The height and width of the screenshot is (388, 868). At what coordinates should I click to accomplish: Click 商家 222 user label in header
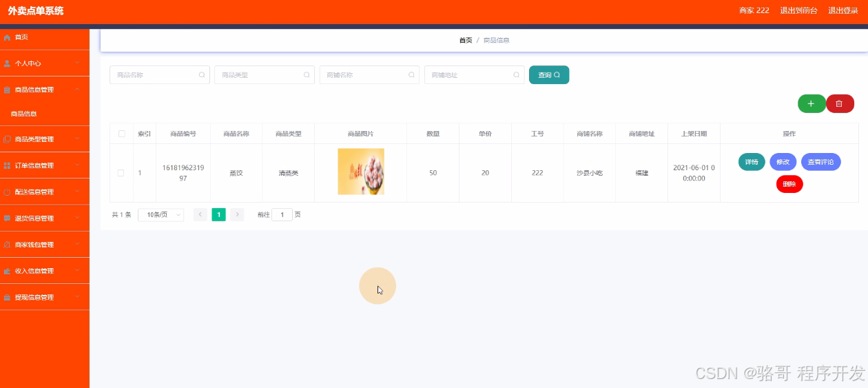click(x=754, y=10)
